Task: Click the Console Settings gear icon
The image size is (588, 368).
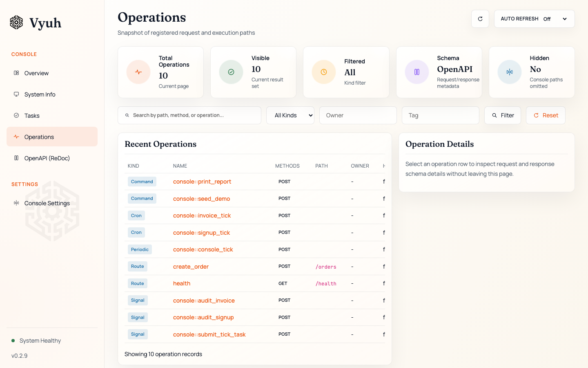Action: pos(16,203)
